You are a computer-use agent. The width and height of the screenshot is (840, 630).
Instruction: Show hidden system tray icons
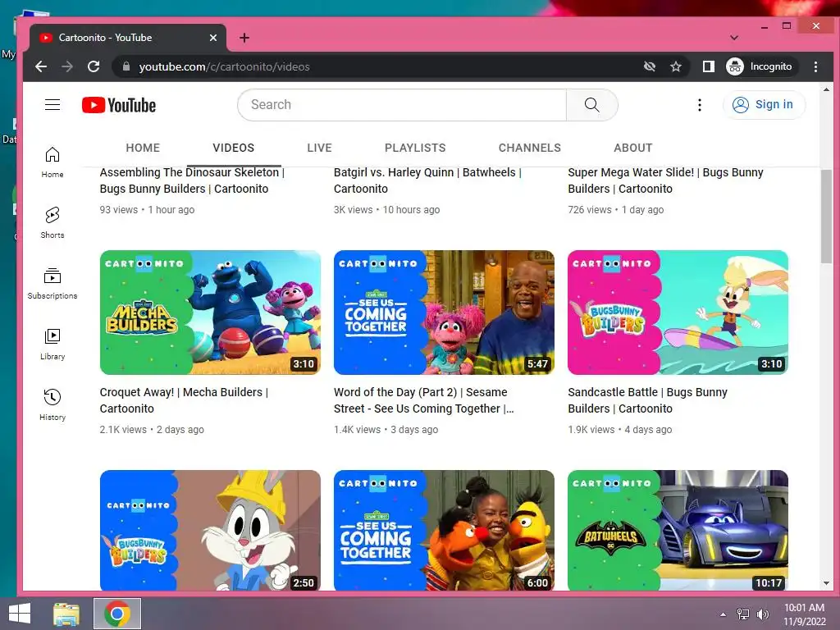(724, 614)
